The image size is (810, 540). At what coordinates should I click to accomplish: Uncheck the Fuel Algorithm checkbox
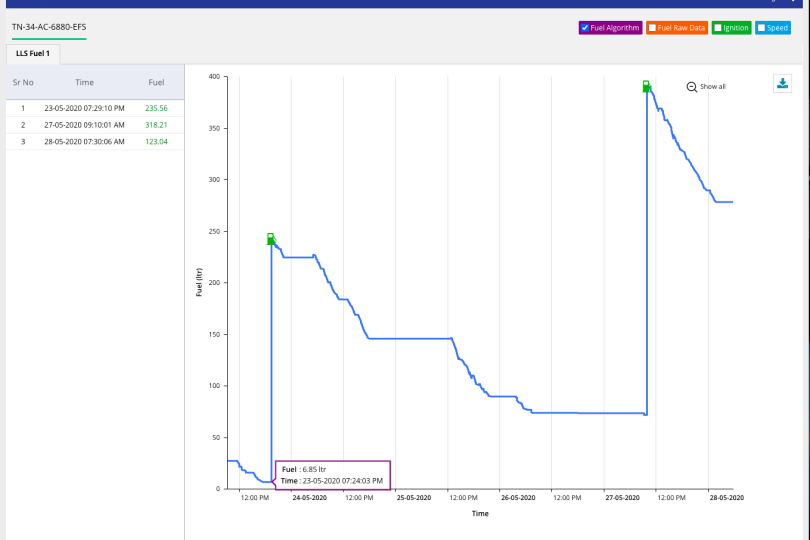(585, 28)
